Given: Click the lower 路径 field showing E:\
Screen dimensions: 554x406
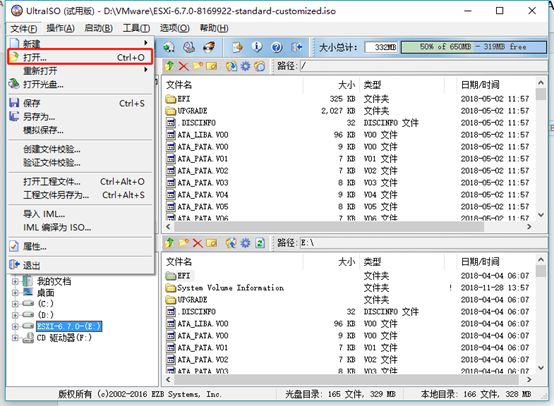Looking at the screenshot, I should coord(424,243).
